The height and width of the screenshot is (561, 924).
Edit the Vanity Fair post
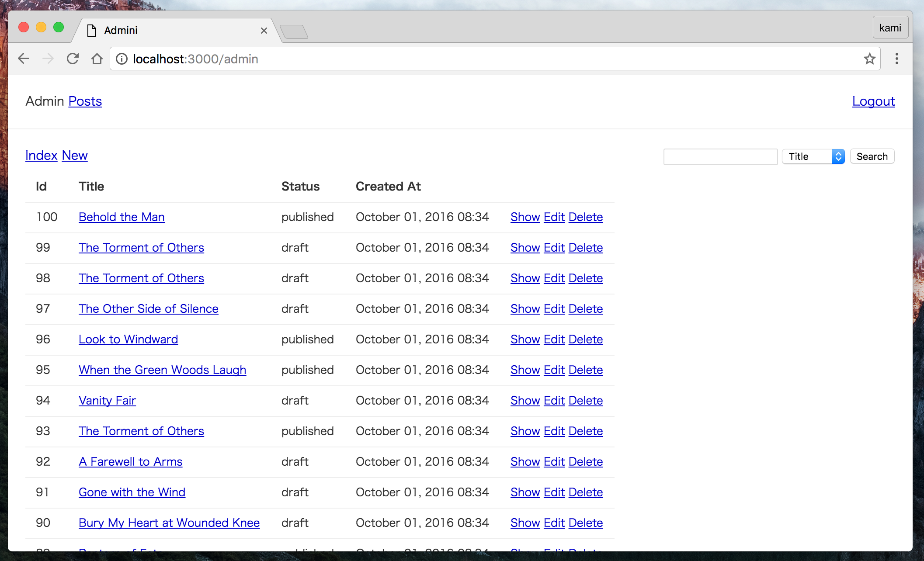coord(554,401)
